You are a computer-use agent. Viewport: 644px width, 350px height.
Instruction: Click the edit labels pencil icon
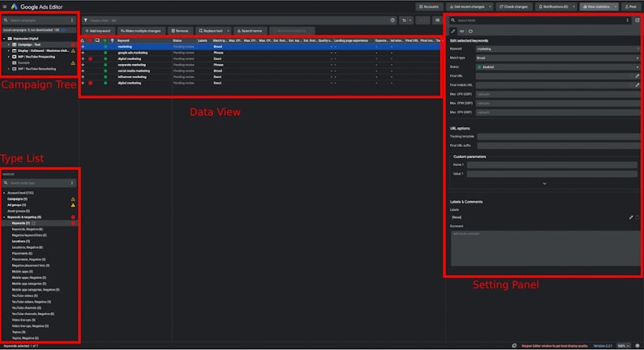pos(630,216)
